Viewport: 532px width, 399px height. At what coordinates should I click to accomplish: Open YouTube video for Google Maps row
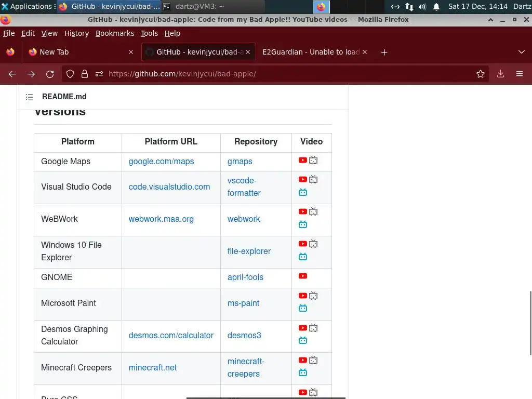(303, 160)
